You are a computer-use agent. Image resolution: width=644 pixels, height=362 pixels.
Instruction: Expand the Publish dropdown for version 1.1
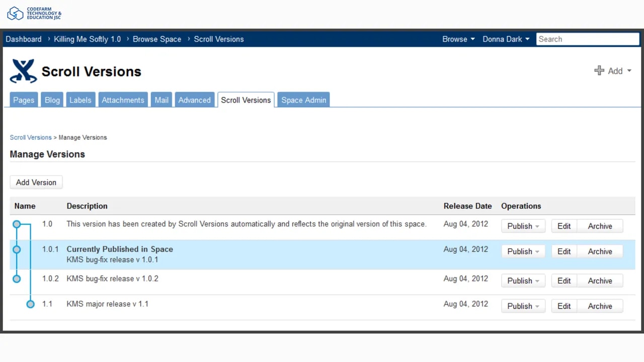tap(523, 306)
